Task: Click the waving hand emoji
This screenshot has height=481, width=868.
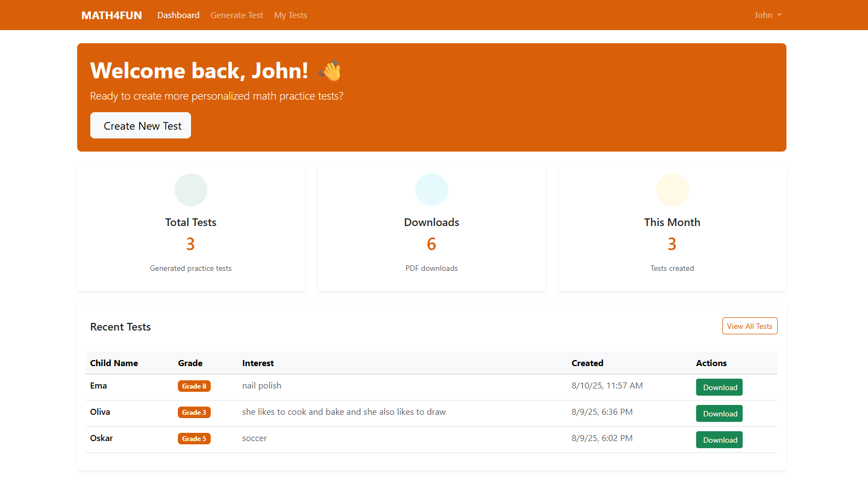Action: (330, 71)
